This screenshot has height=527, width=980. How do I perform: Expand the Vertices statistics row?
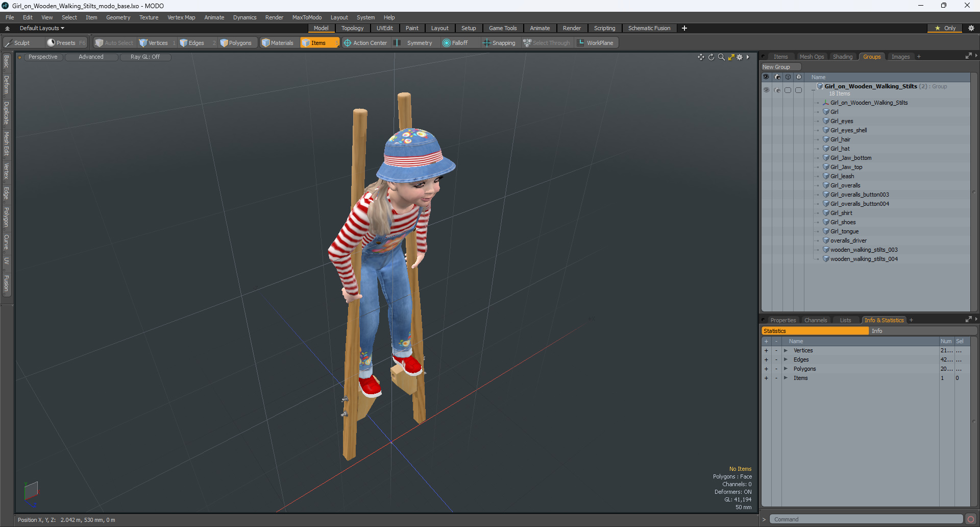coord(786,351)
